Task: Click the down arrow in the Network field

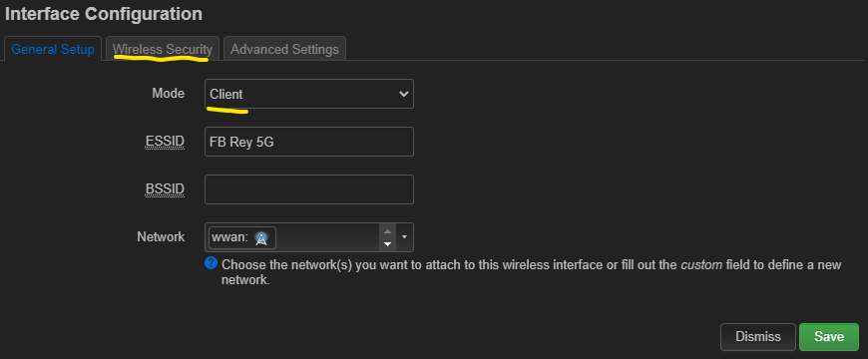Action: [387, 244]
